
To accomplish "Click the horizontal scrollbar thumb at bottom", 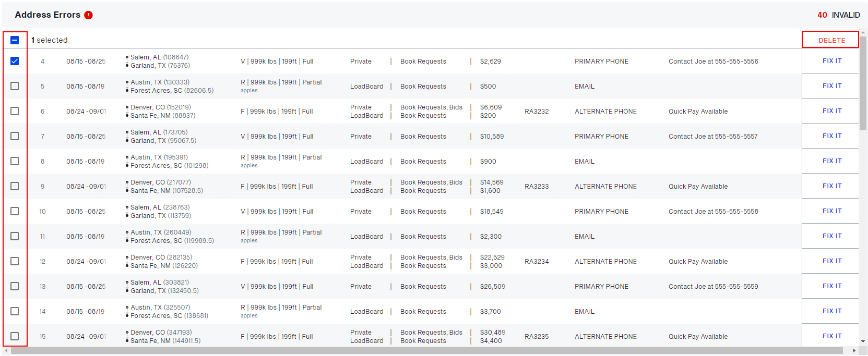I will pyautogui.click(x=427, y=351).
